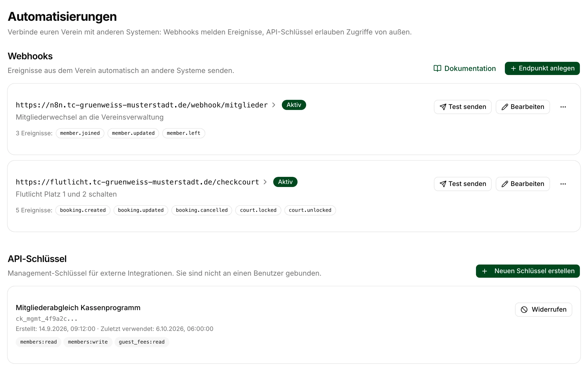588x375 pixels.
Task: Select the court.locked event tag
Action: pyautogui.click(x=258, y=210)
